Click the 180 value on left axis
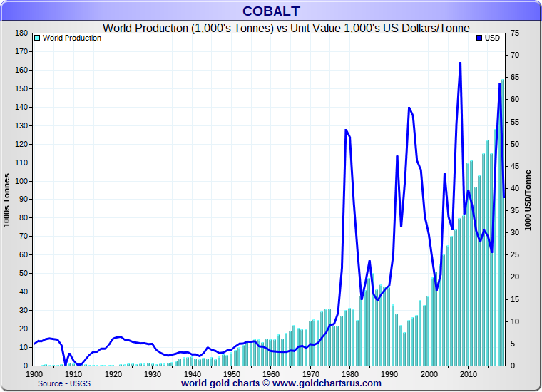The height and width of the screenshot is (392, 542). (21, 33)
